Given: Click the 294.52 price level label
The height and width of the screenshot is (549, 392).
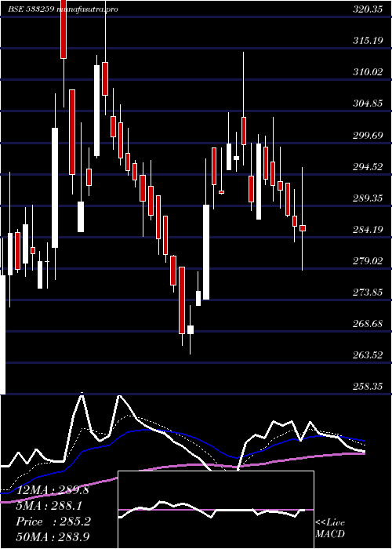Looking at the screenshot, I should 368,167.
